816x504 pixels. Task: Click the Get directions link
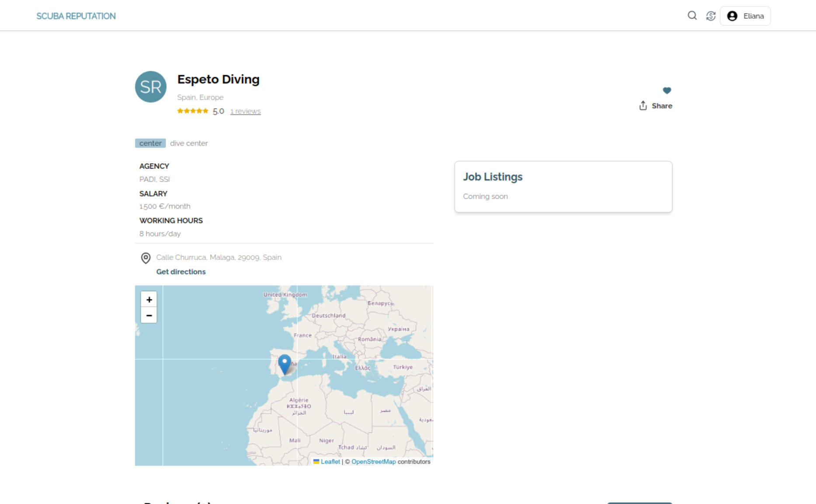(181, 272)
